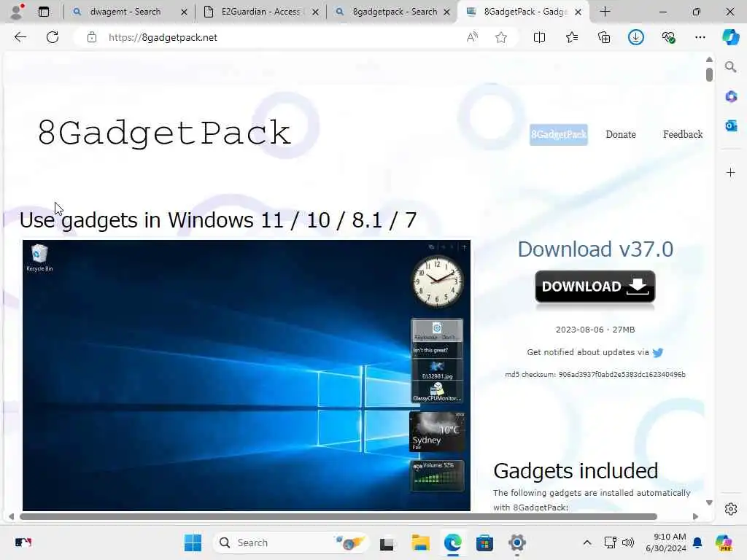Close the dwagemt - Search tab
Screen dimensions: 747x560
184,12
